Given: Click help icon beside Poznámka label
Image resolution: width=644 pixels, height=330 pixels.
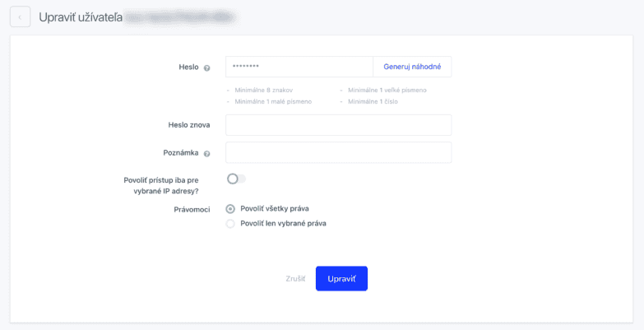Looking at the screenshot, I should pyautogui.click(x=207, y=154).
